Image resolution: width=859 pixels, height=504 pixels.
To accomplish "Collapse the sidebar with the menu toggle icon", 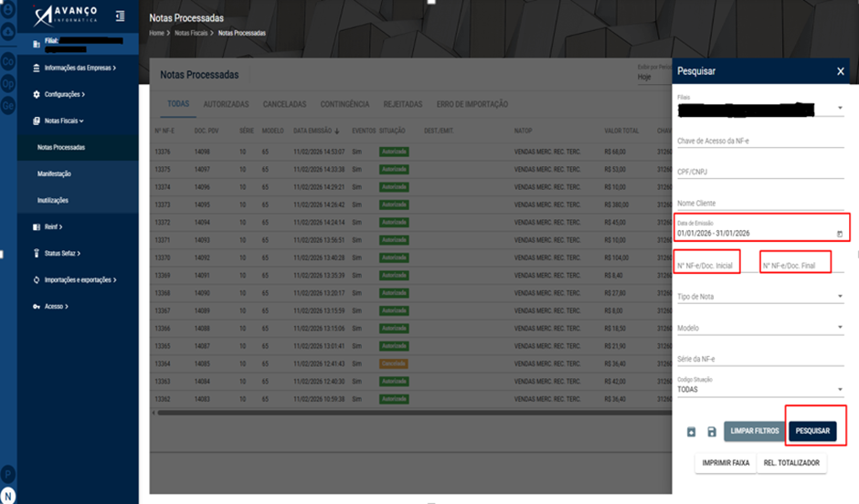I will 120,16.
